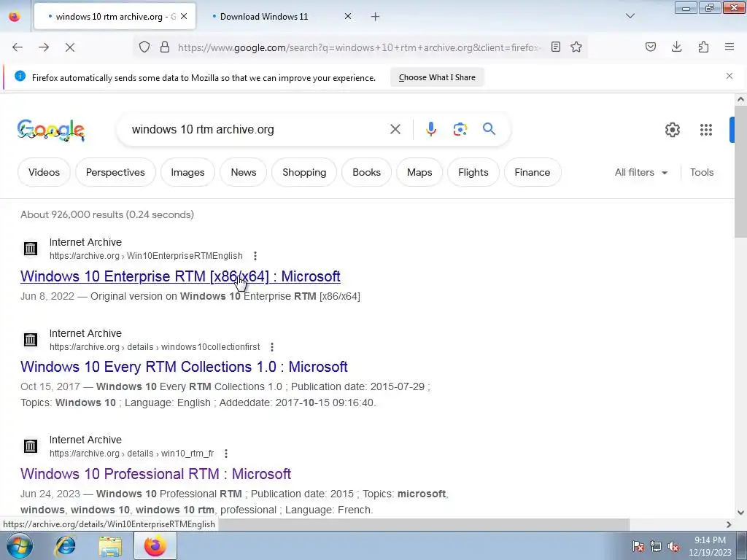Go to Google homepage via the logo
The height and width of the screenshot is (560, 747).
click(x=50, y=130)
